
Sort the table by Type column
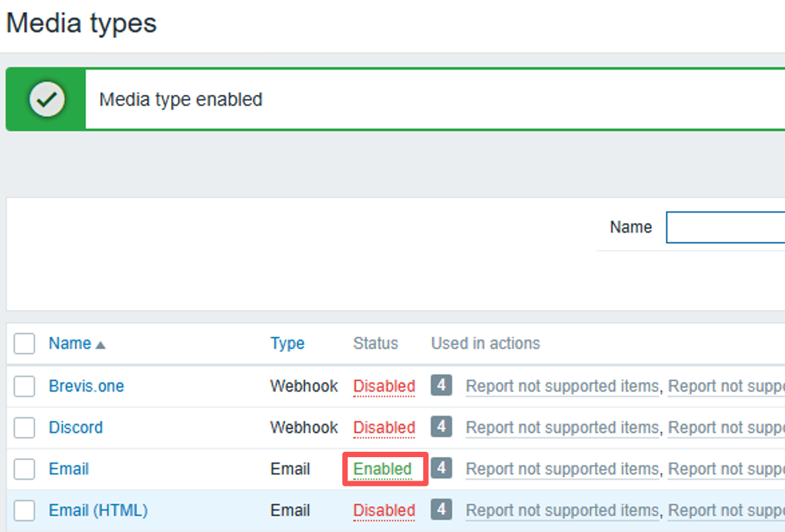click(x=287, y=344)
